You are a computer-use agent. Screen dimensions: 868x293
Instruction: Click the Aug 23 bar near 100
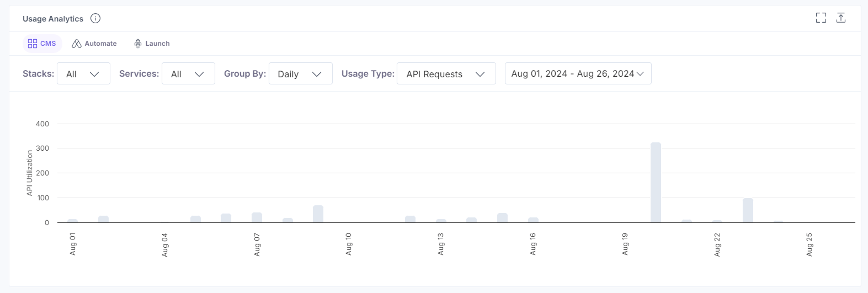pos(748,210)
